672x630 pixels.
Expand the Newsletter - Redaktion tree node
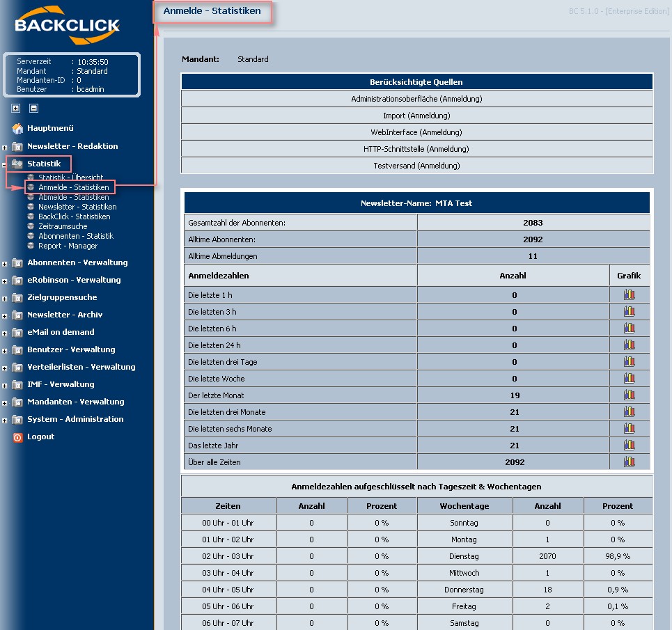[x=4, y=148]
